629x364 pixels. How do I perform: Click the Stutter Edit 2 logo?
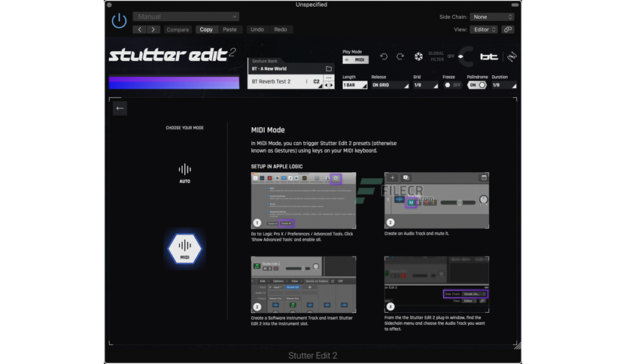pos(172,55)
